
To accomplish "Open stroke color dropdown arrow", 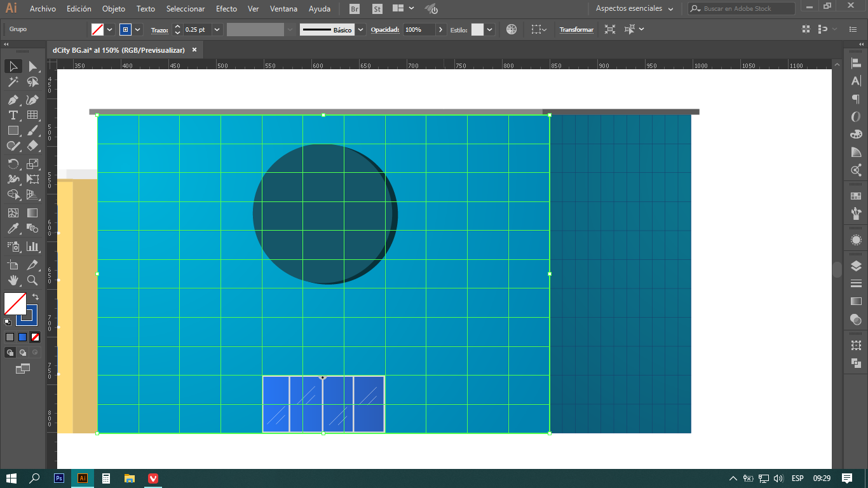I will click(x=138, y=29).
